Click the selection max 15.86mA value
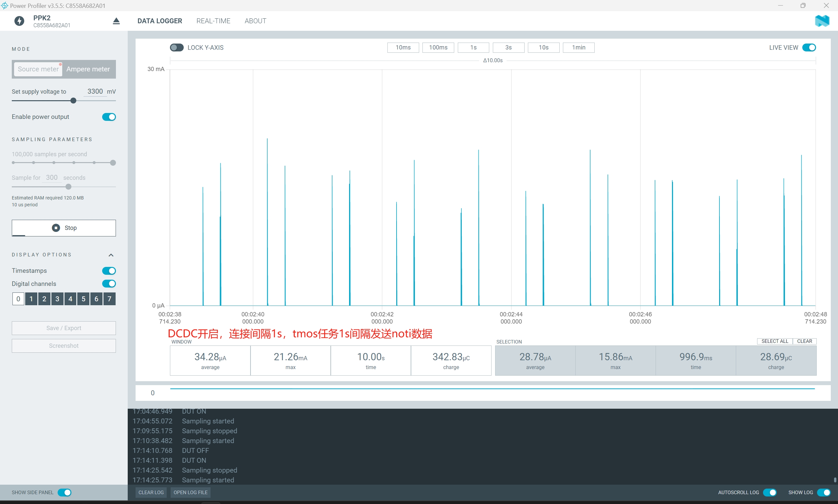 click(615, 357)
